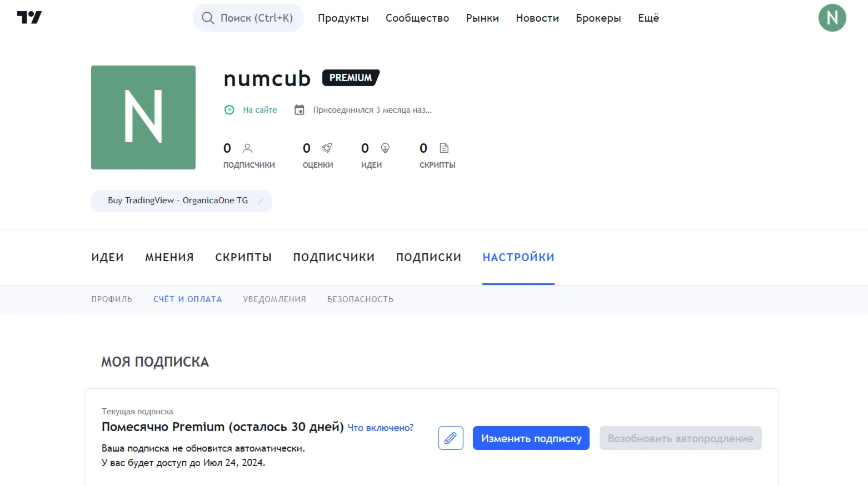Open the СЧЁТ И ОПЛАТА sub-tab

[188, 299]
